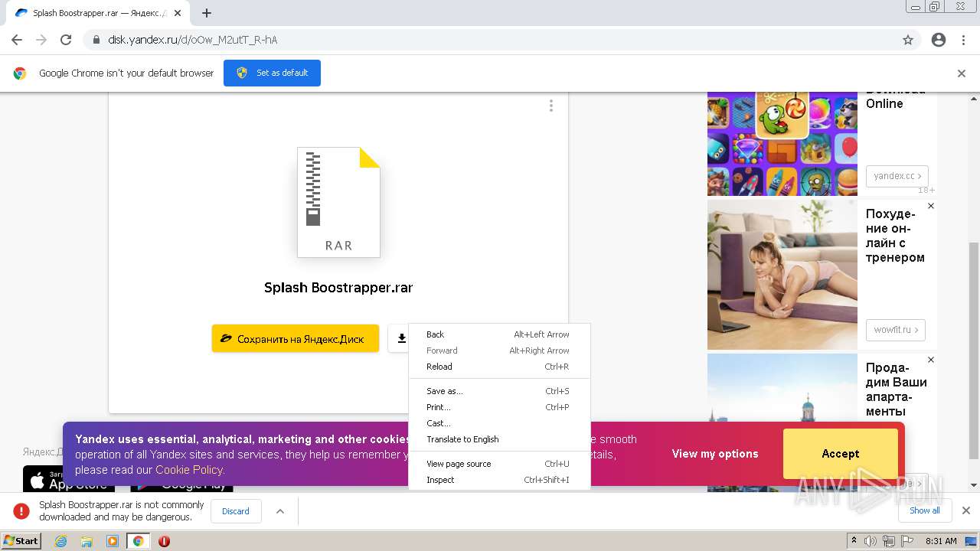Click the Похудение онлайн с тренером ad text

[x=895, y=236]
